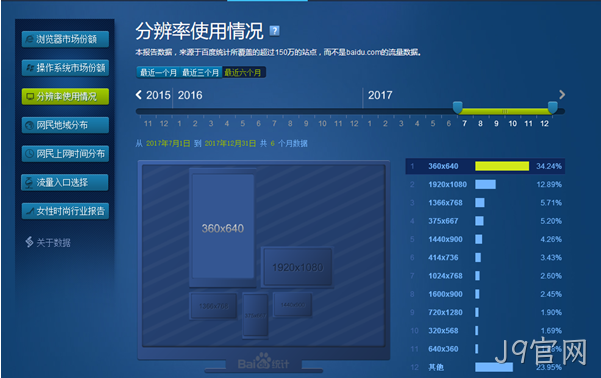Switch to 最近三个月 time range
601x378 pixels.
(200, 72)
